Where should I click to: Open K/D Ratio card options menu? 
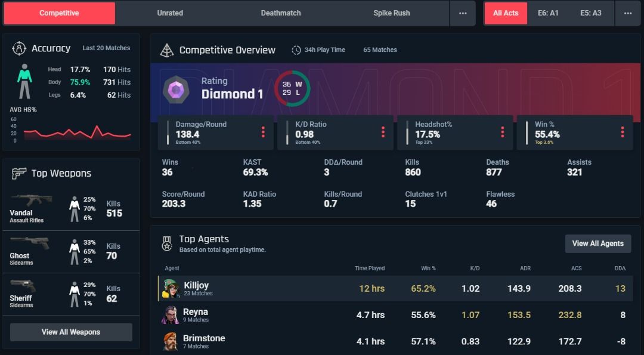[383, 132]
